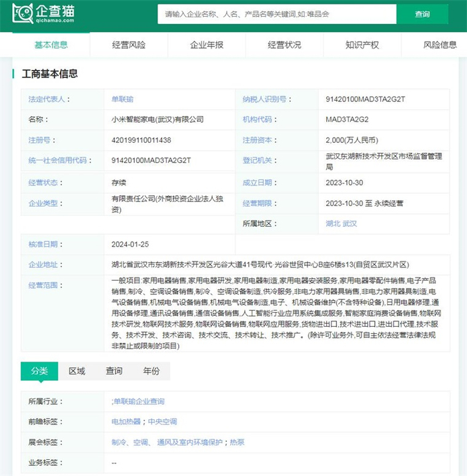Select registration number 420199110011438
The width and height of the screenshot is (467, 476).
pos(141,140)
